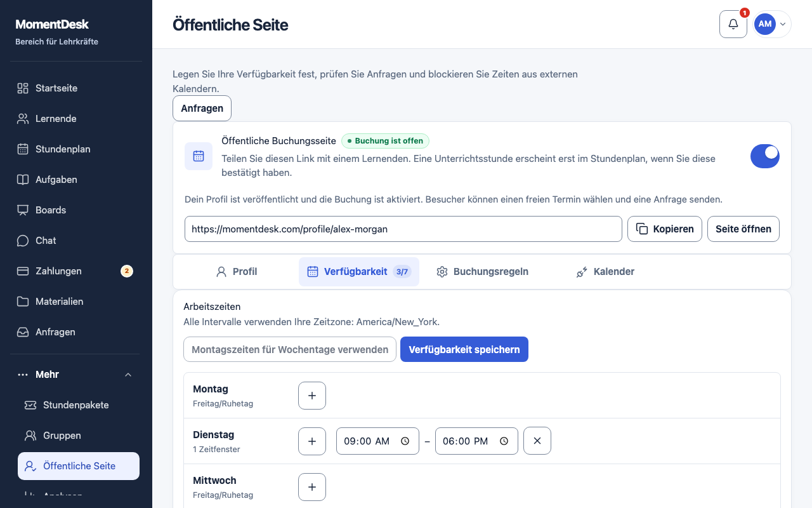
Task: Select the Verfügbarkeit tab
Action: point(359,272)
